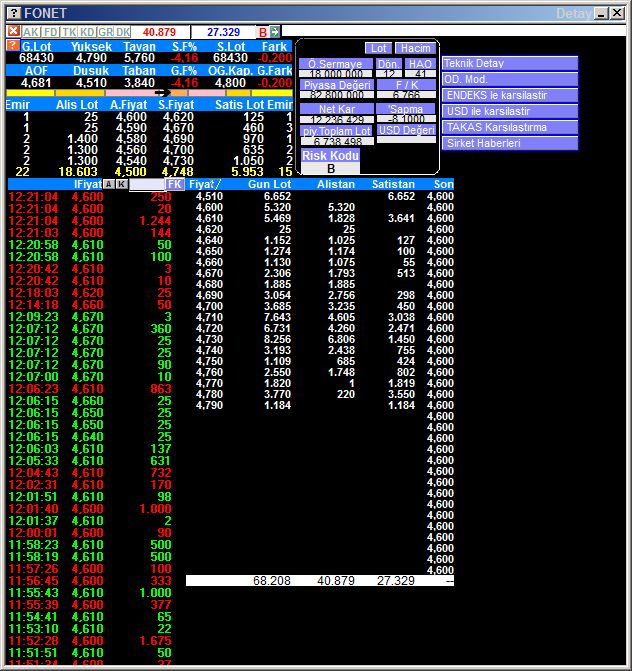
Task: Click the Risk Kodu label
Action: pos(330,155)
